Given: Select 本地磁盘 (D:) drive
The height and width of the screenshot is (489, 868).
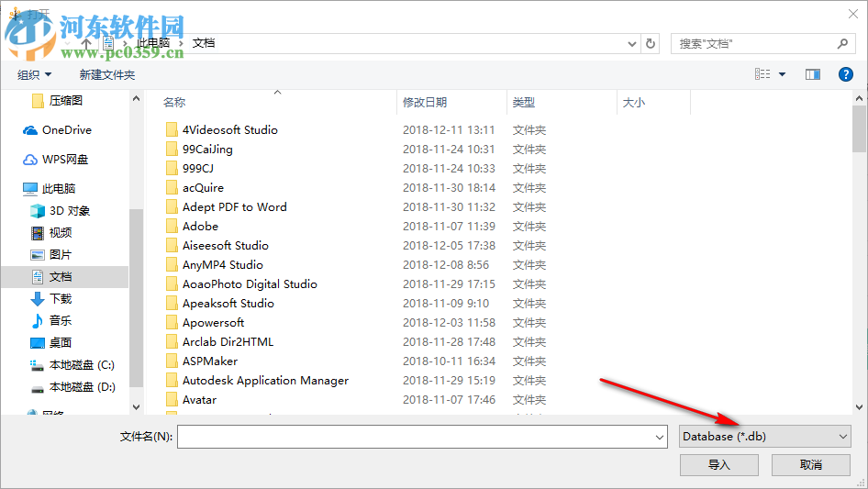Looking at the screenshot, I should coord(72,387).
